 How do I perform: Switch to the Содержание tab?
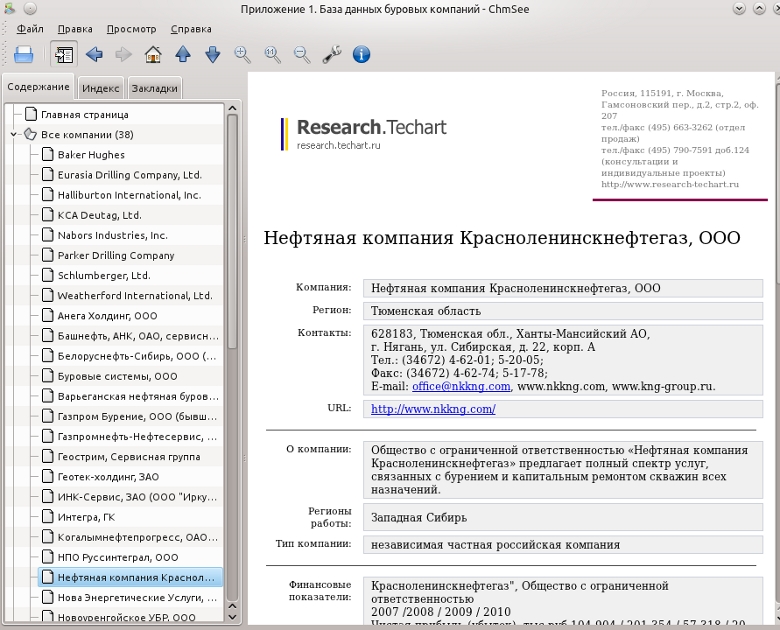pyautogui.click(x=38, y=87)
